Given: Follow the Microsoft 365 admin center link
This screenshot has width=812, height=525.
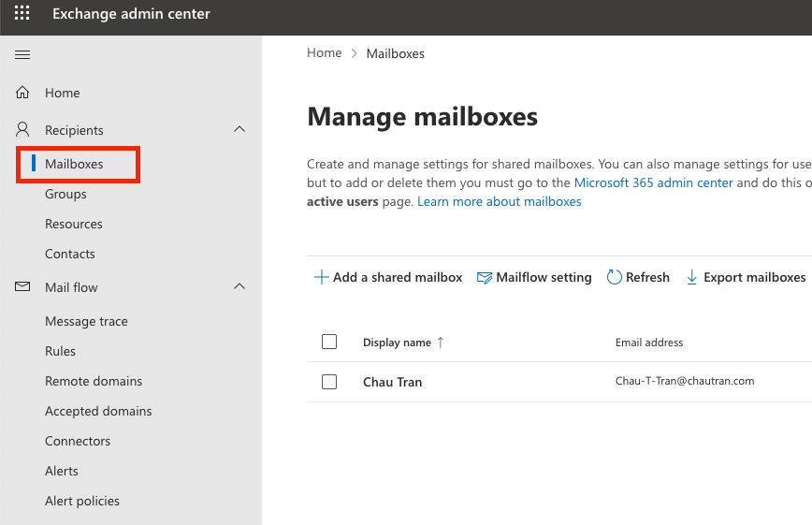Looking at the screenshot, I should [x=654, y=182].
